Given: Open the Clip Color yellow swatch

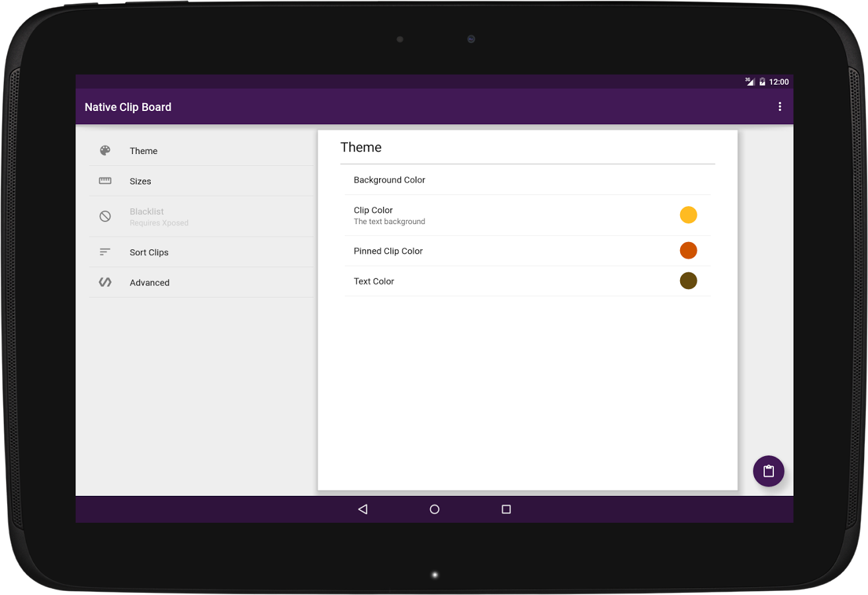Looking at the screenshot, I should (x=689, y=215).
